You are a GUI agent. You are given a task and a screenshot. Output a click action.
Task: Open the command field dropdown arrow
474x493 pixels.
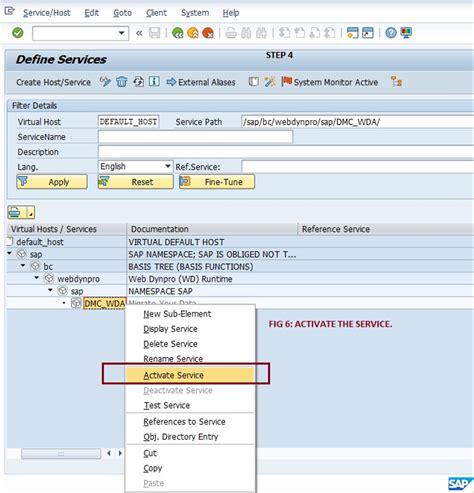pos(122,33)
